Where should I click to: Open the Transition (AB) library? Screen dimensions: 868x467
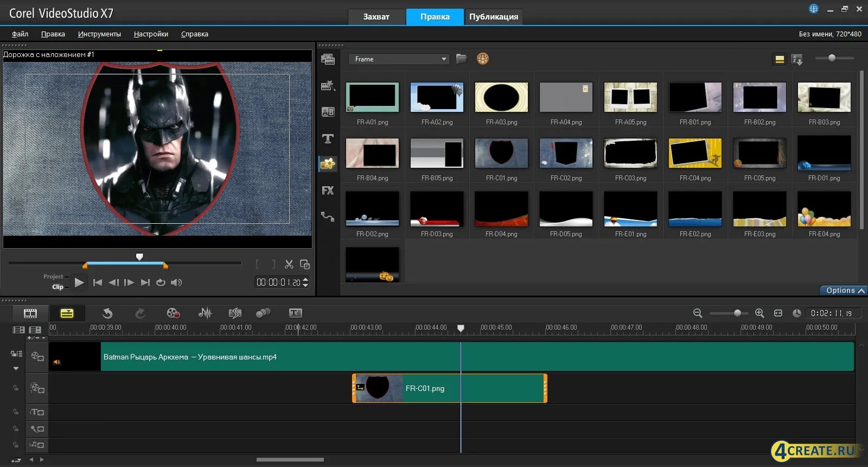(x=328, y=112)
